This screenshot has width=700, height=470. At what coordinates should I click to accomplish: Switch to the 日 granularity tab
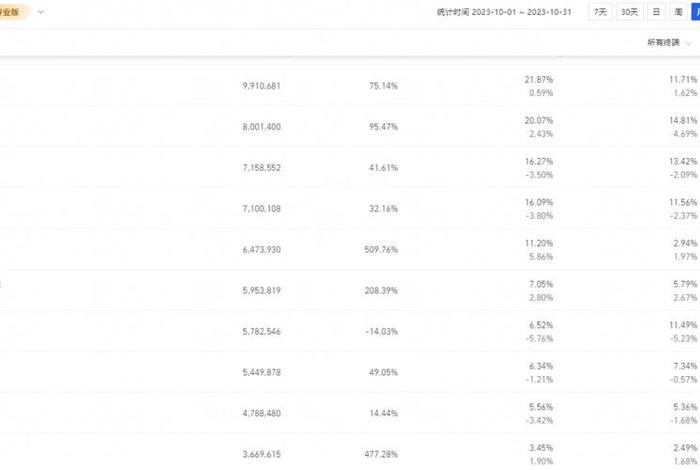[656, 12]
